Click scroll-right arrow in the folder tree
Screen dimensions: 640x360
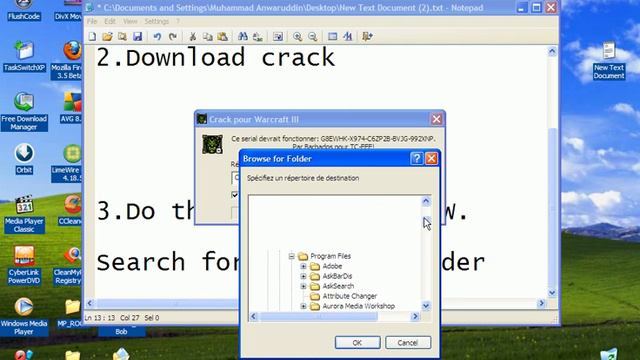click(x=416, y=317)
